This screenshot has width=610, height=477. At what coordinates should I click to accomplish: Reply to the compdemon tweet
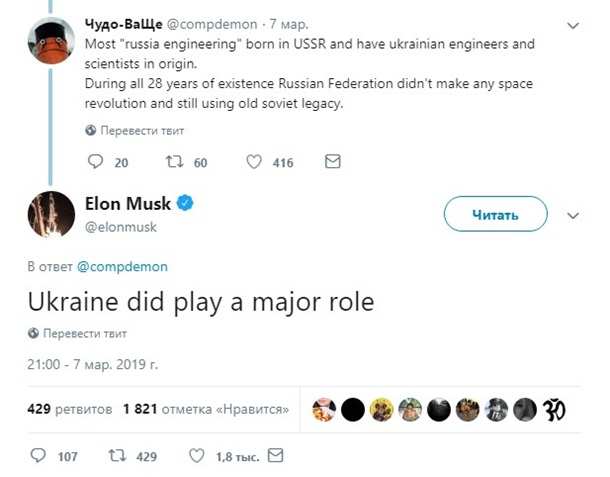click(x=96, y=162)
